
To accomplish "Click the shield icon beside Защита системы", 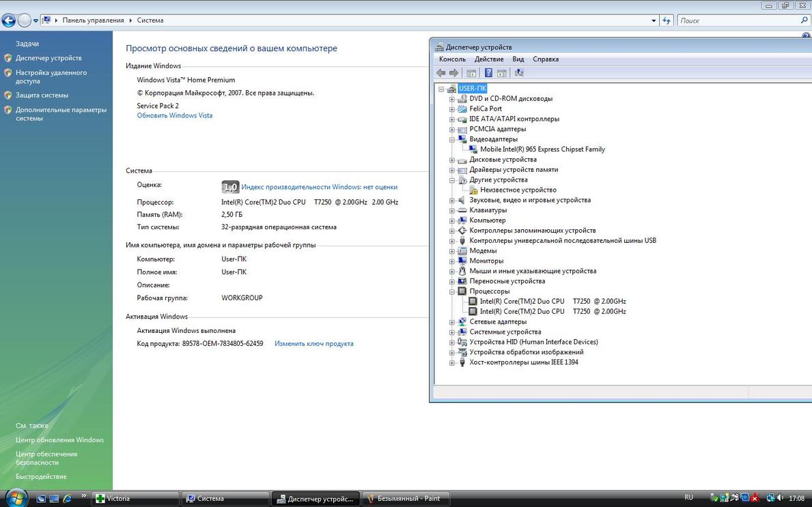I will click(8, 96).
